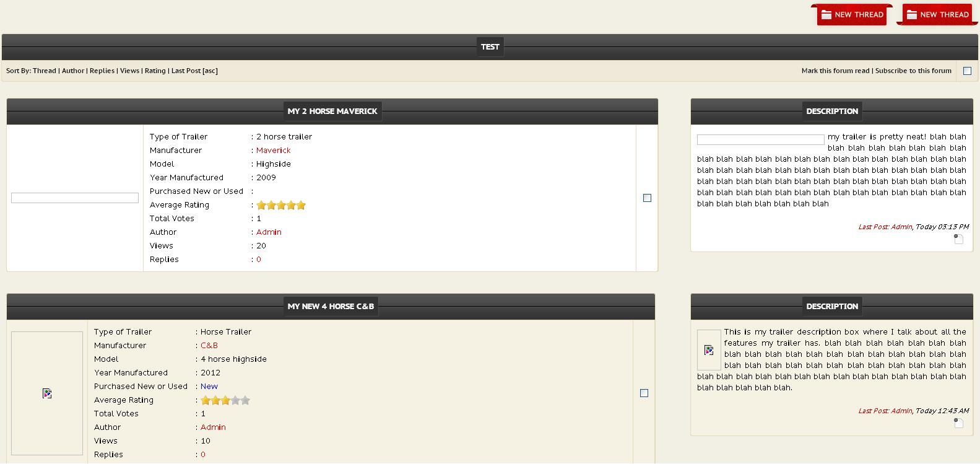Click Subscribe to this forum link

point(913,71)
